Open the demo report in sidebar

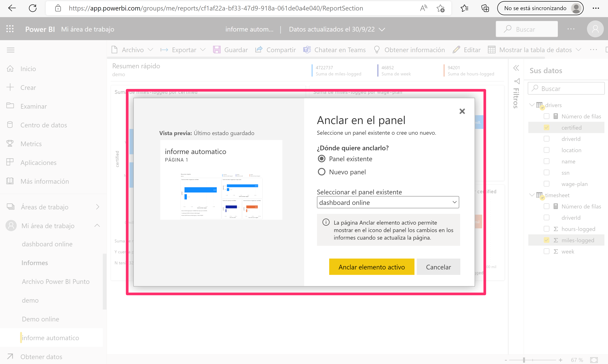coord(30,300)
